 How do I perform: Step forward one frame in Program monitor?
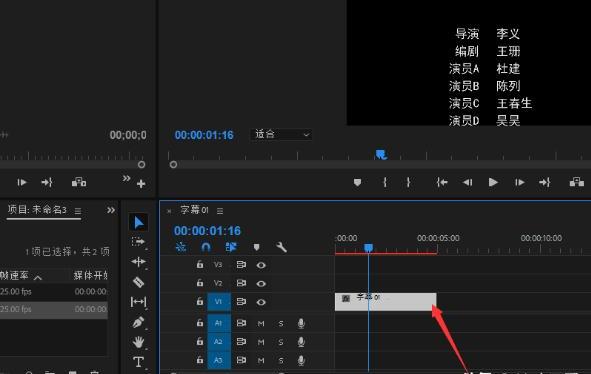(x=519, y=182)
